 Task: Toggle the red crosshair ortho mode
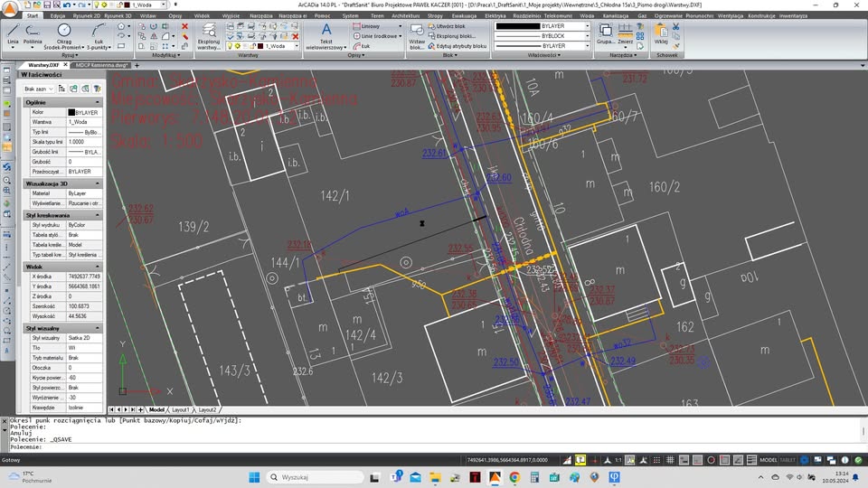595,460
